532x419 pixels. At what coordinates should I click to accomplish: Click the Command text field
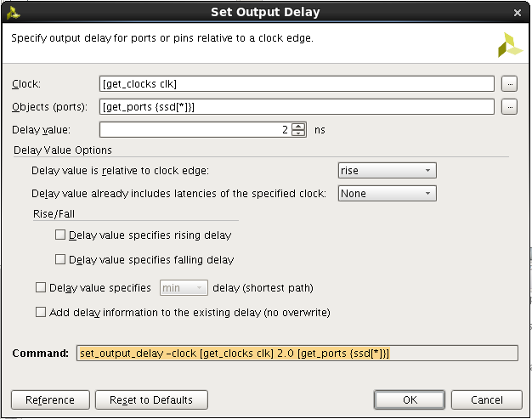click(x=297, y=354)
